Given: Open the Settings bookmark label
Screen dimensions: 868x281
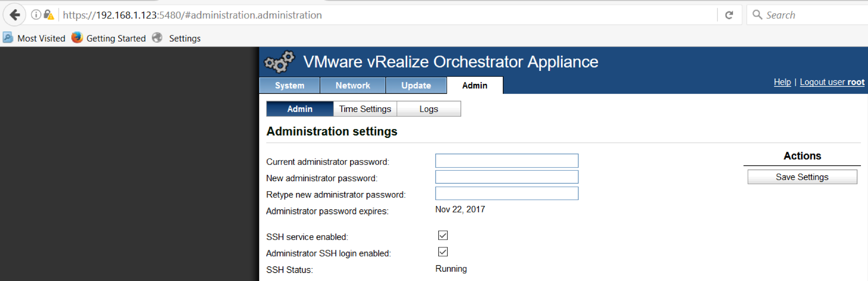Looking at the screenshot, I should 185,38.
